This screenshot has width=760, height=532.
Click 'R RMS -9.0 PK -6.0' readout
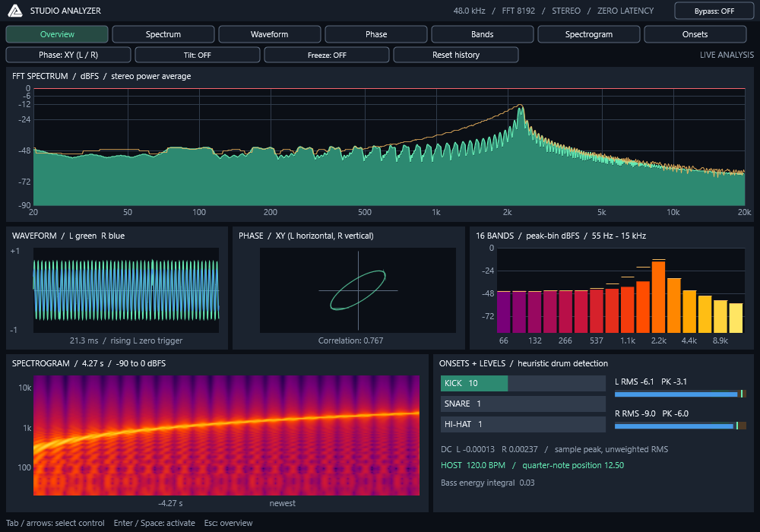pyautogui.click(x=651, y=413)
